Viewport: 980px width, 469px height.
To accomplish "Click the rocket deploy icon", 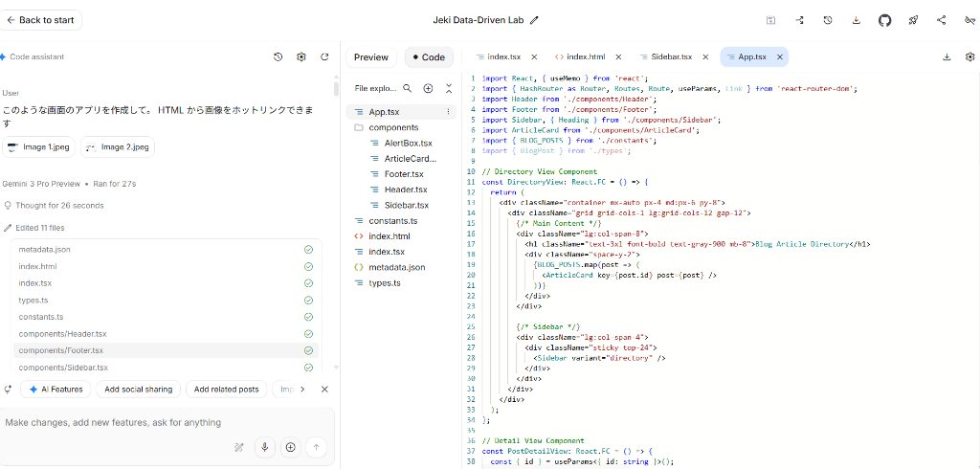I will (x=913, y=20).
